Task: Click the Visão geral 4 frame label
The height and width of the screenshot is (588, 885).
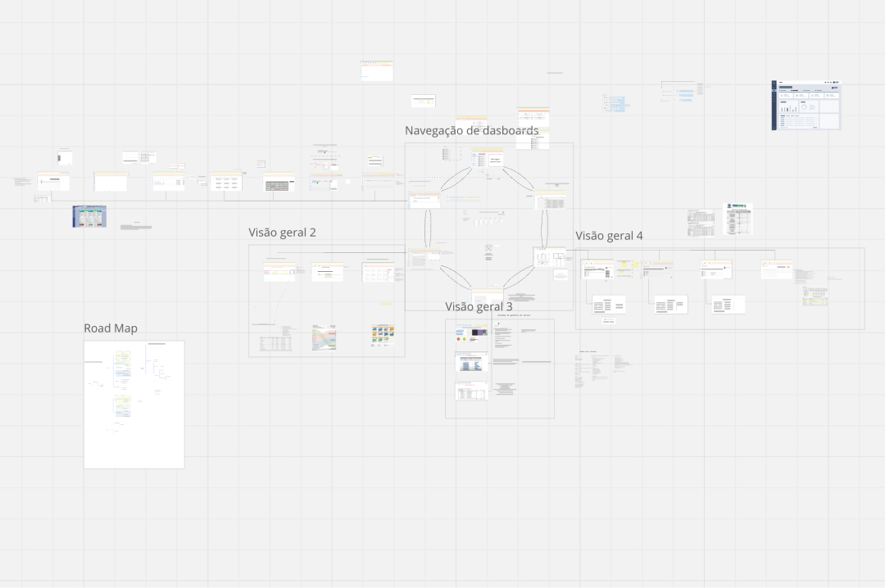Action: [609, 236]
